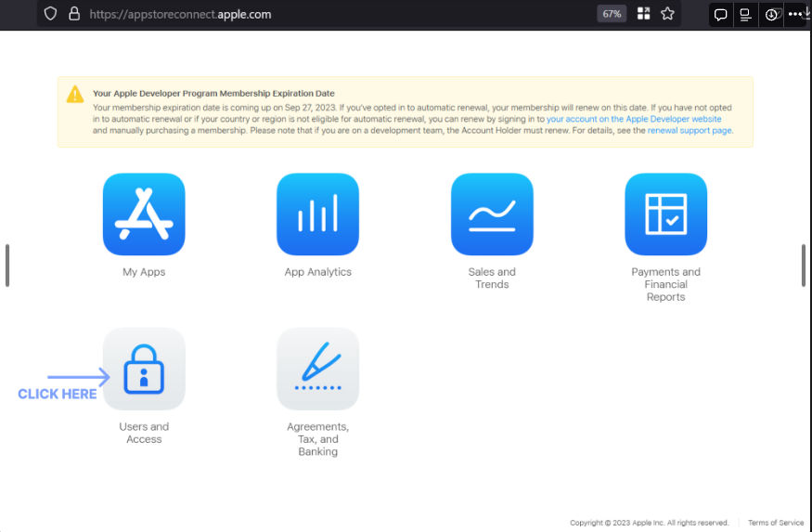Open the Agreements, Tax, and Banking icon
This screenshot has width=812, height=532.
pyautogui.click(x=318, y=369)
